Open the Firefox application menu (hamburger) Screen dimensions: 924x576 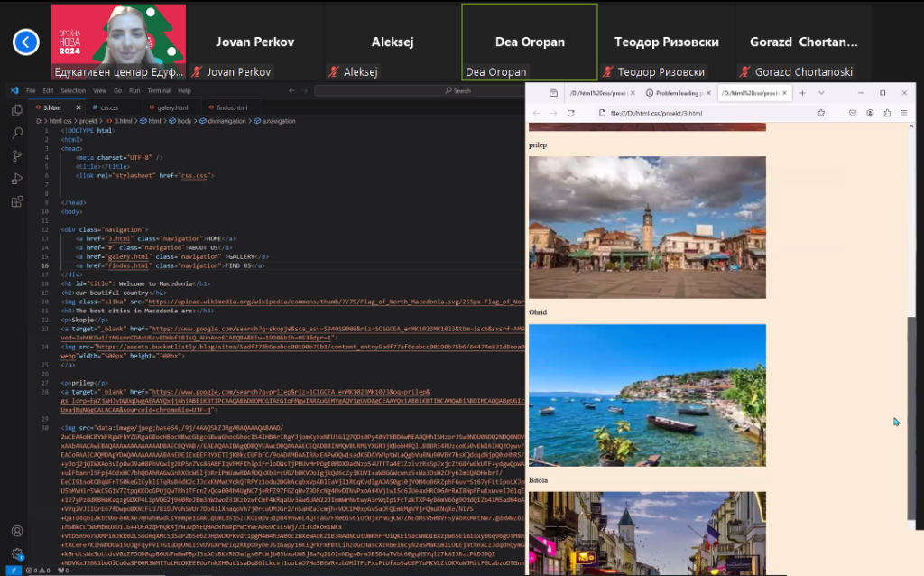point(904,113)
